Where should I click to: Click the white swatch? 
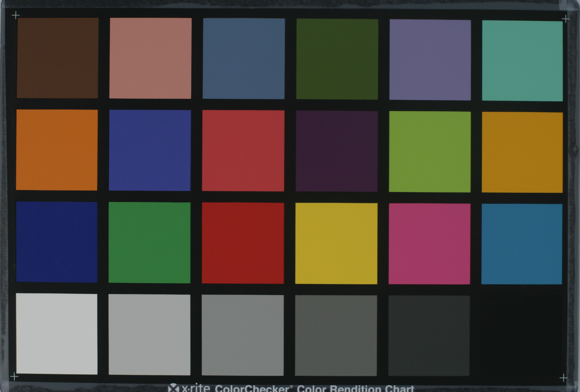[57, 334]
